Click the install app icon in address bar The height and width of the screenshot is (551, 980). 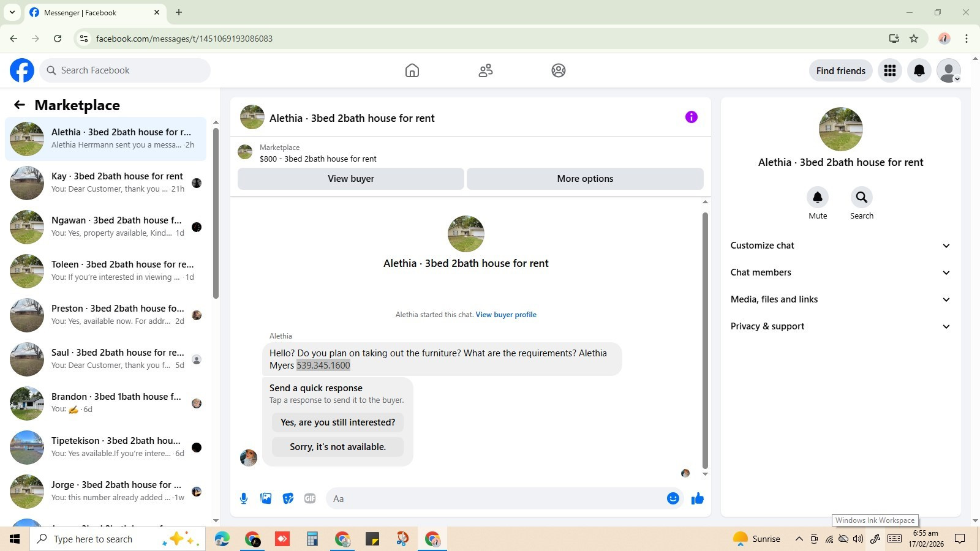coord(894,39)
